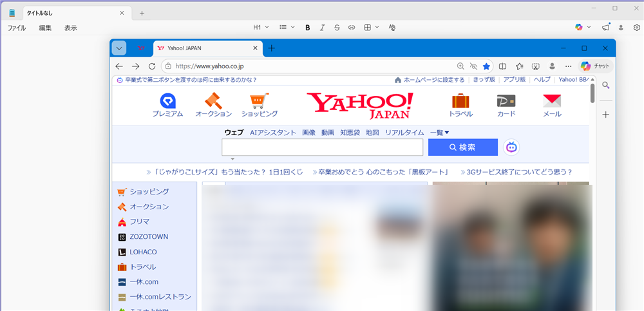Open the Notepad account profile icon
The height and width of the screenshot is (311, 644).
[621, 28]
